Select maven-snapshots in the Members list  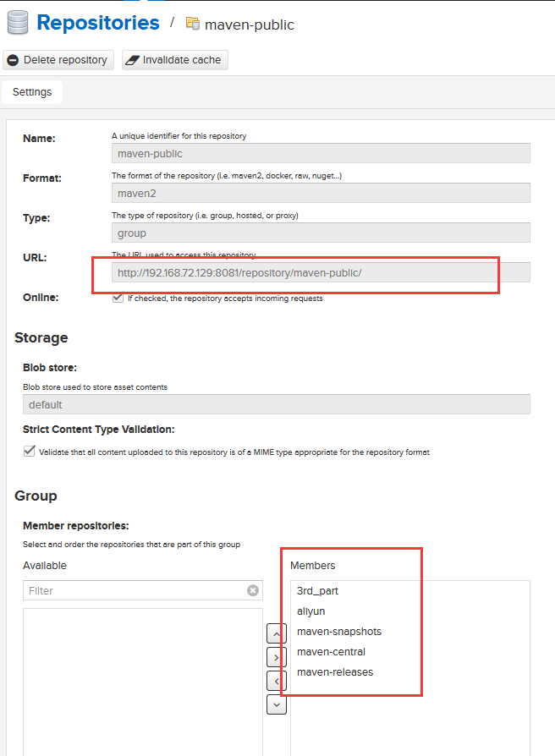click(409, 631)
